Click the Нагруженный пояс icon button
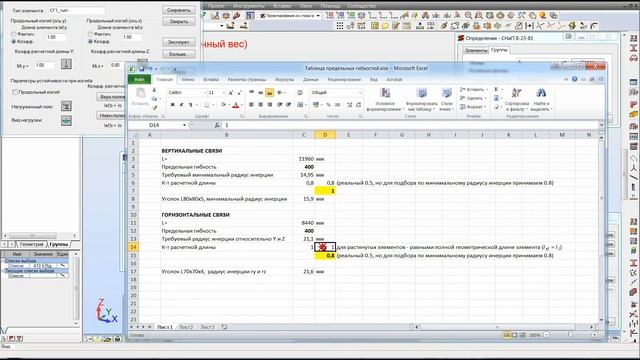The image size is (640, 360). pyautogui.click(x=66, y=106)
